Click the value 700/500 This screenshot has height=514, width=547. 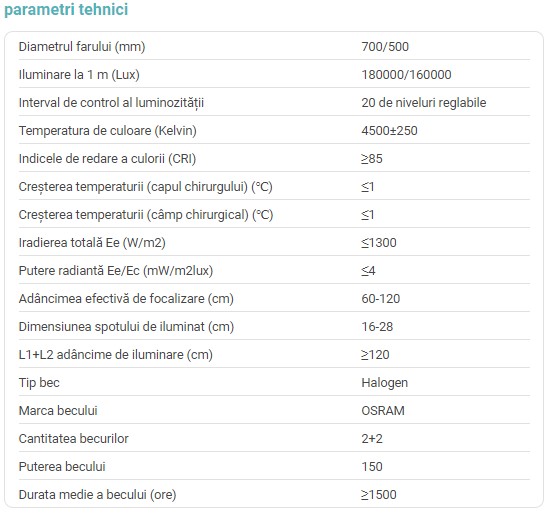pos(385,47)
